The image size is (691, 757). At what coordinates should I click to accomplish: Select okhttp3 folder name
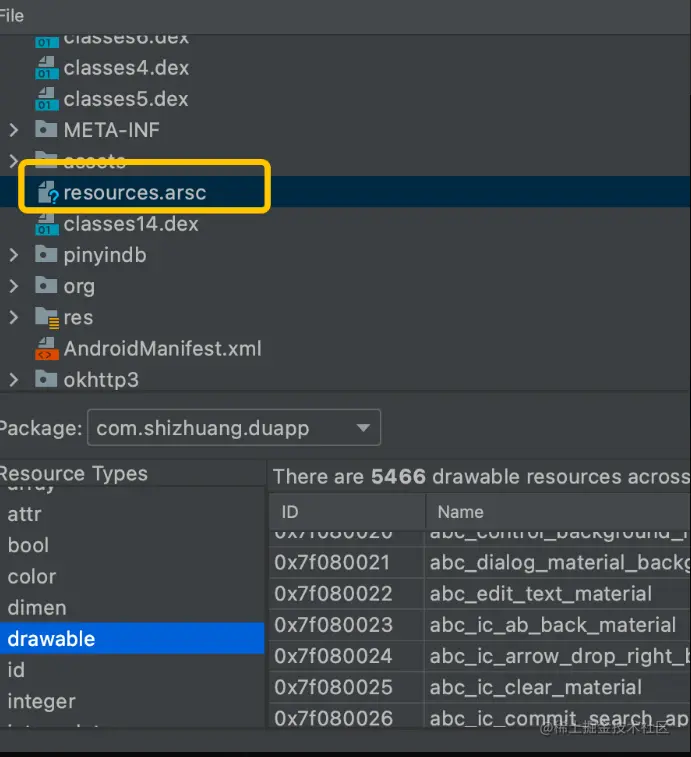[x=101, y=380]
